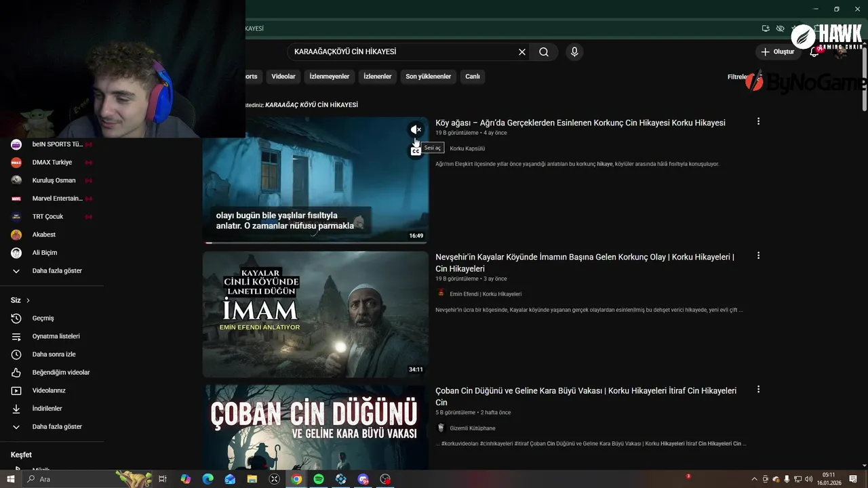This screenshot has height=488, width=868.
Task: Click the Install app icon in address bar
Action: pyautogui.click(x=766, y=28)
